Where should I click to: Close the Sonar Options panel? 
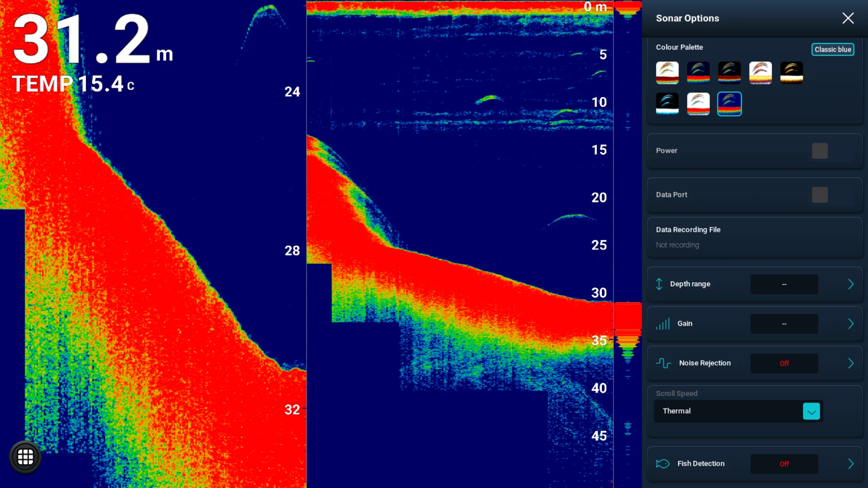coord(848,18)
